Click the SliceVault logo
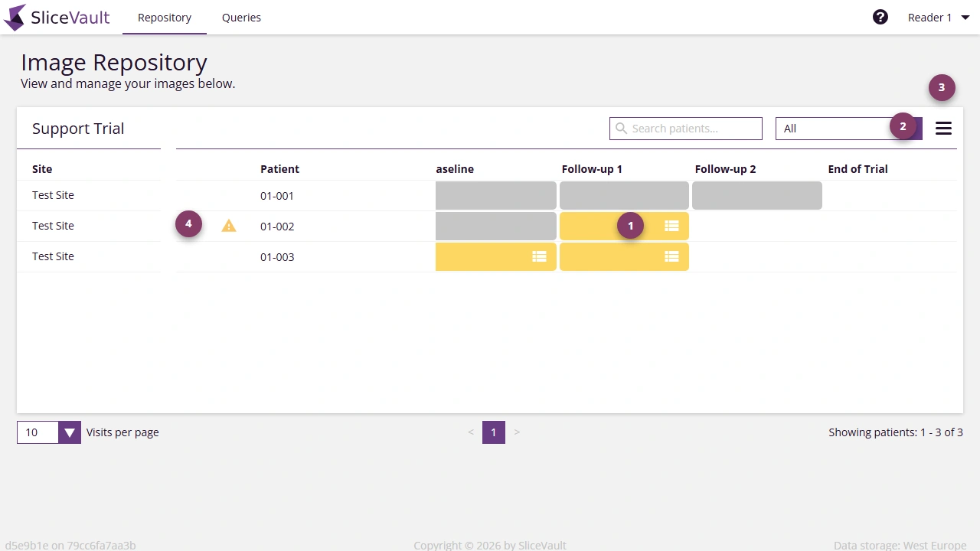The height and width of the screenshot is (551, 980). tap(57, 18)
